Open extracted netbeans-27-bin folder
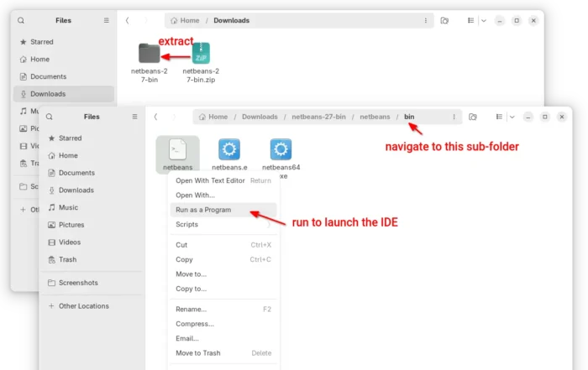This screenshot has width=588, height=370. (150, 62)
